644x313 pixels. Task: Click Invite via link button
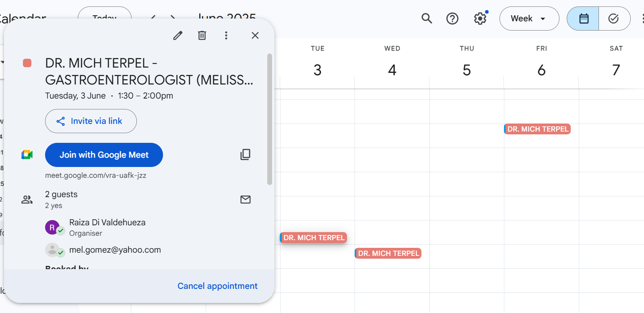point(91,121)
